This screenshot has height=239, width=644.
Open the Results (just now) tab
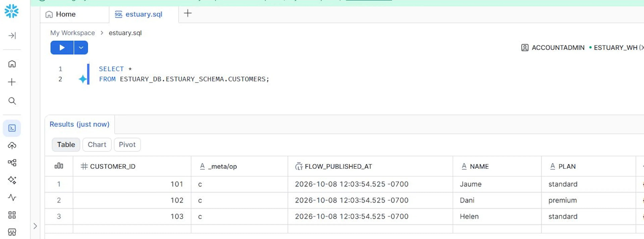[79, 124]
